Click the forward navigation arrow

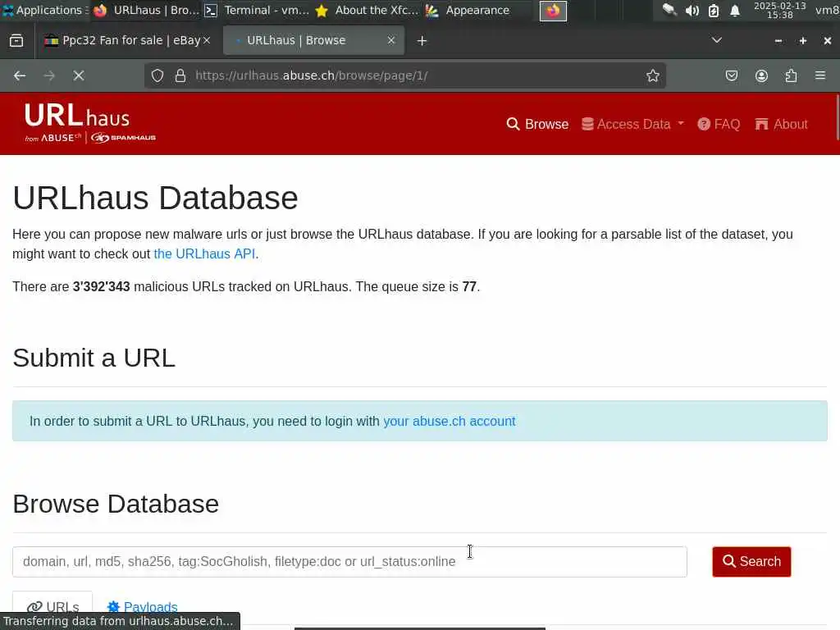[x=49, y=75]
